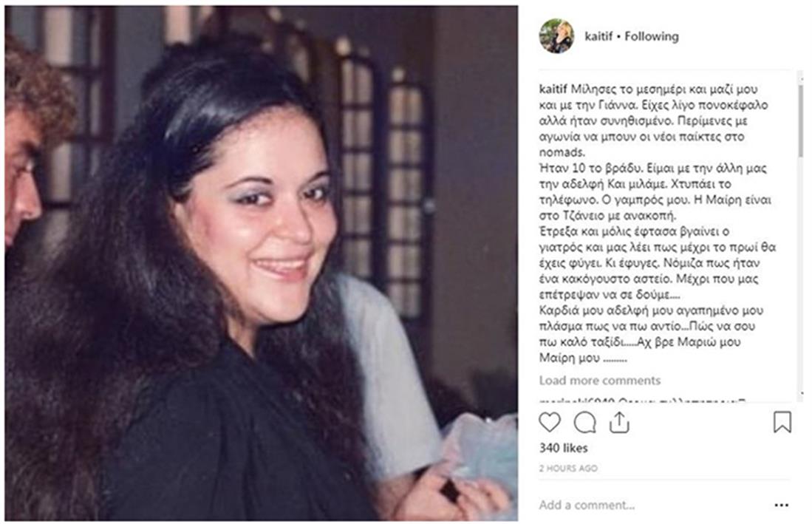Open the kaitif username in the post header
The height and width of the screenshot is (524, 812).
598,36
